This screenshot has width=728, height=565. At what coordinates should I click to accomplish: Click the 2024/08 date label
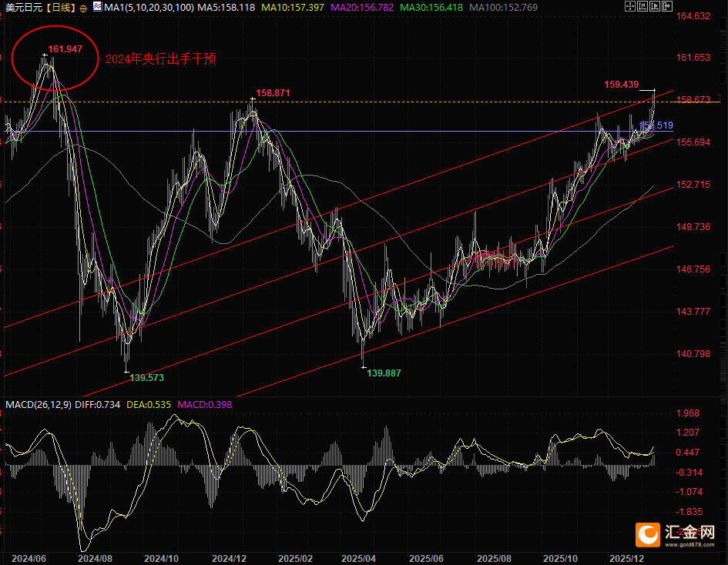click(96, 558)
